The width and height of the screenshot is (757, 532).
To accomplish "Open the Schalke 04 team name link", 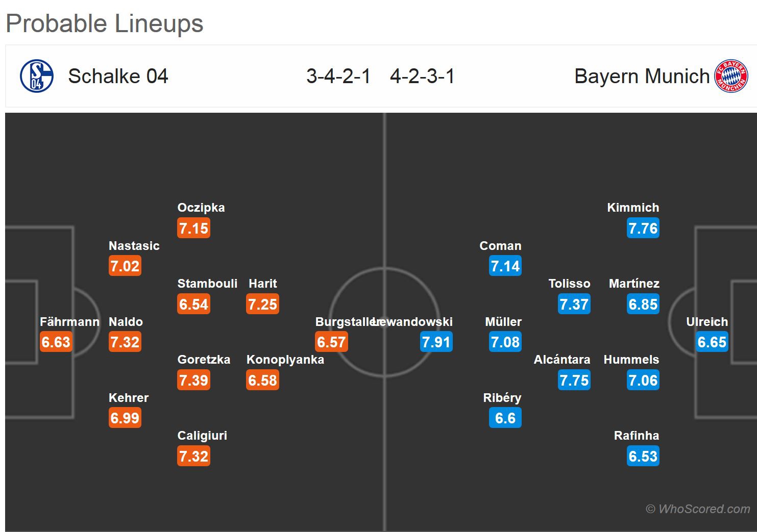I will [x=118, y=76].
